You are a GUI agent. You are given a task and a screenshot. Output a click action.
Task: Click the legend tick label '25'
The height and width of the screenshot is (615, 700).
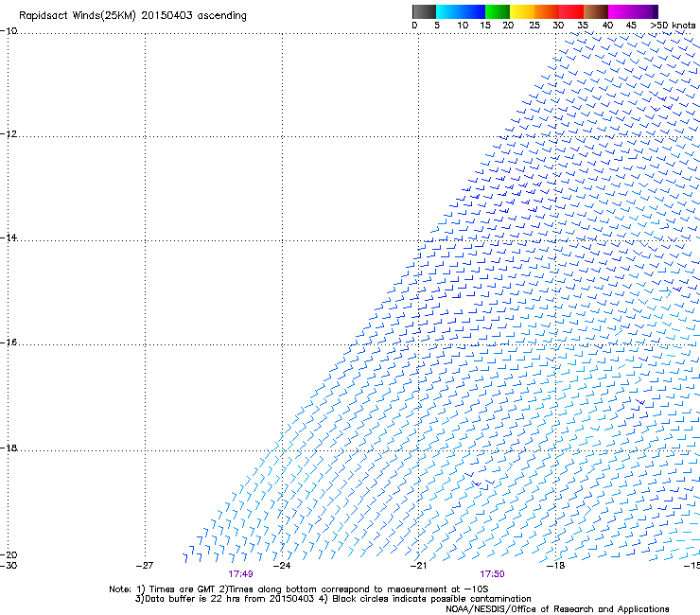pyautogui.click(x=534, y=26)
